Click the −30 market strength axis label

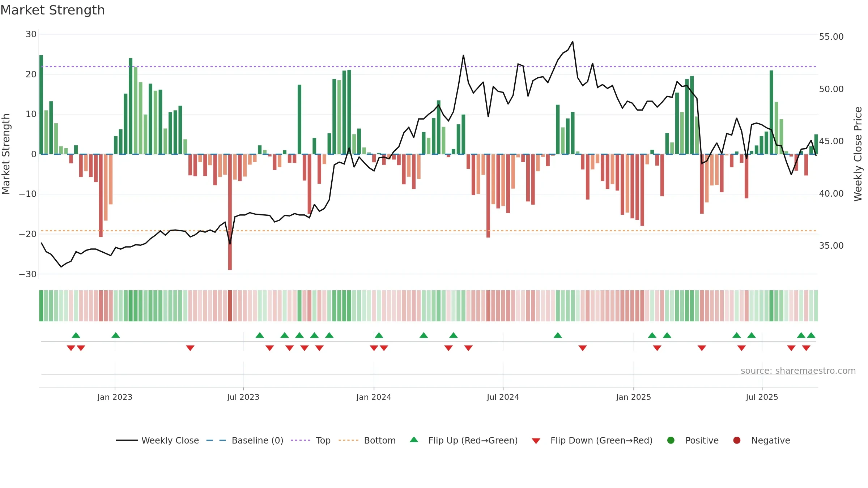tap(28, 274)
